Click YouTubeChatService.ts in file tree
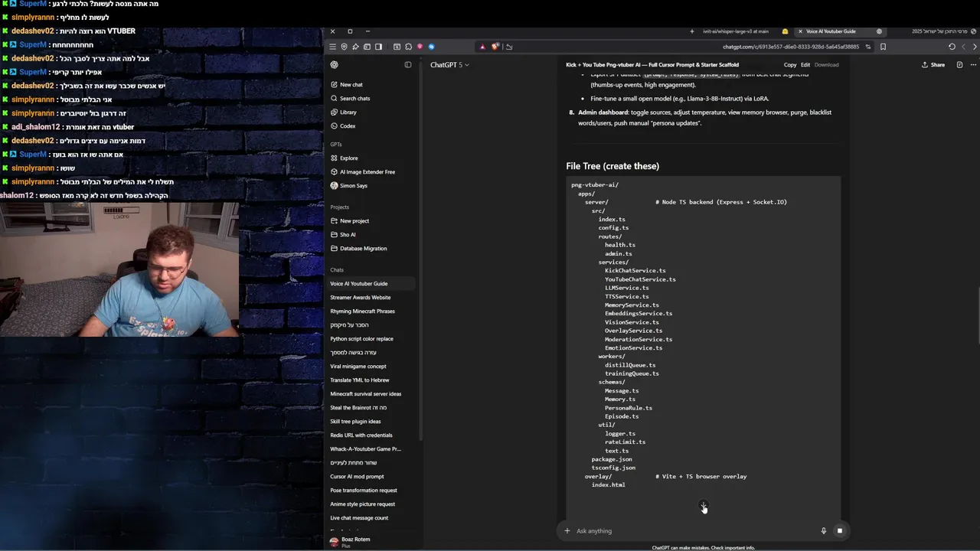 [640, 279]
